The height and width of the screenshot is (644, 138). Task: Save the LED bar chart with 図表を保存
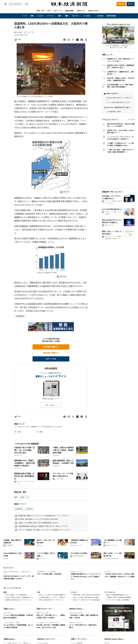tap(62, 277)
